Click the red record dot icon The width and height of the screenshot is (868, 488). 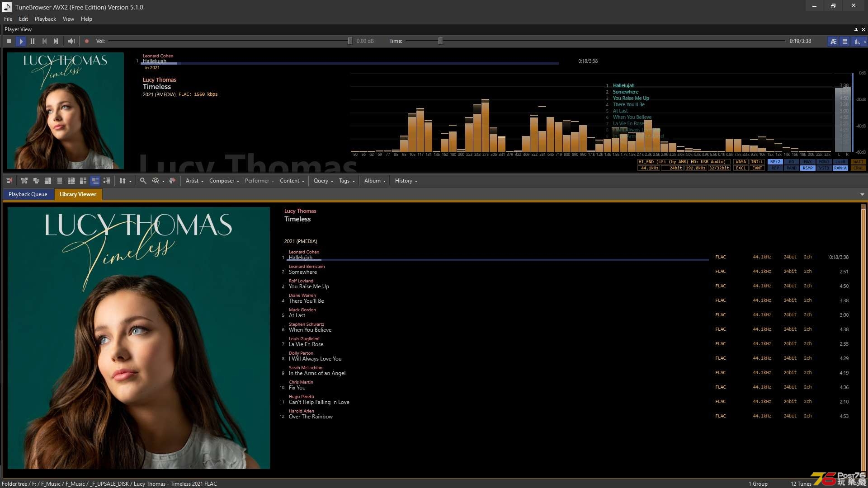[87, 41]
